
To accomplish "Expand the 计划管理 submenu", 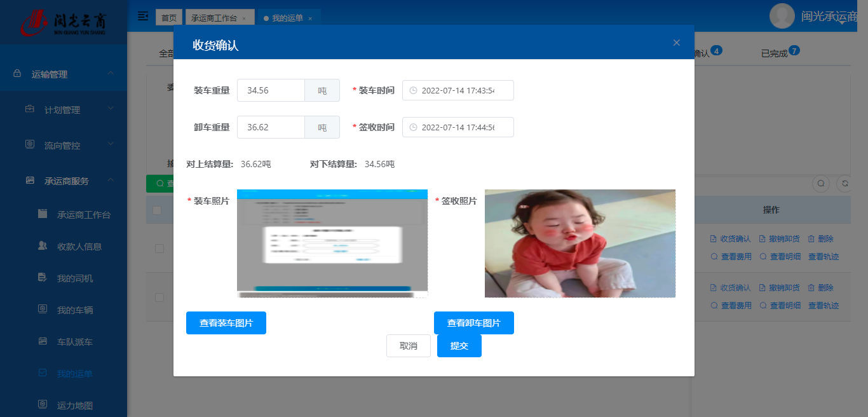I will pyautogui.click(x=64, y=110).
